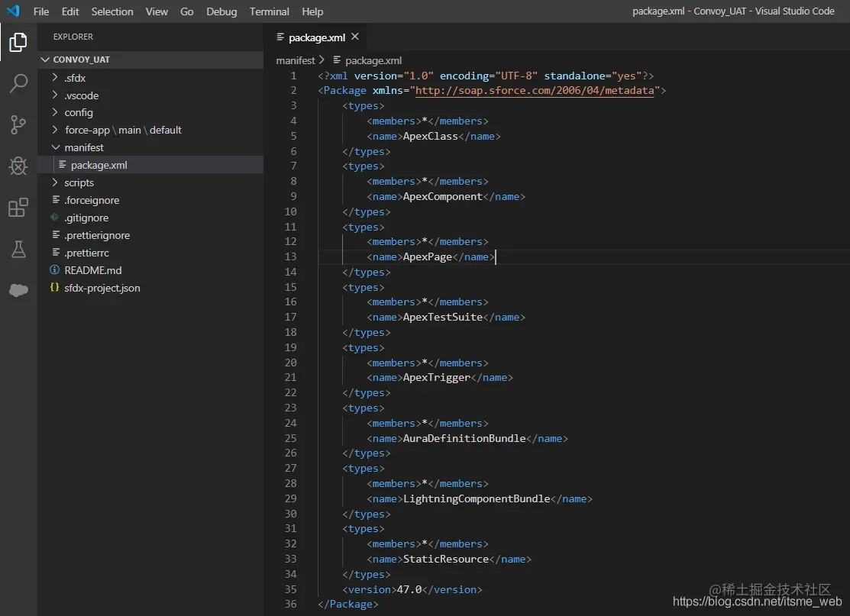The image size is (850, 616).
Task: Click the manifest breadcrumb segment
Action: point(296,60)
